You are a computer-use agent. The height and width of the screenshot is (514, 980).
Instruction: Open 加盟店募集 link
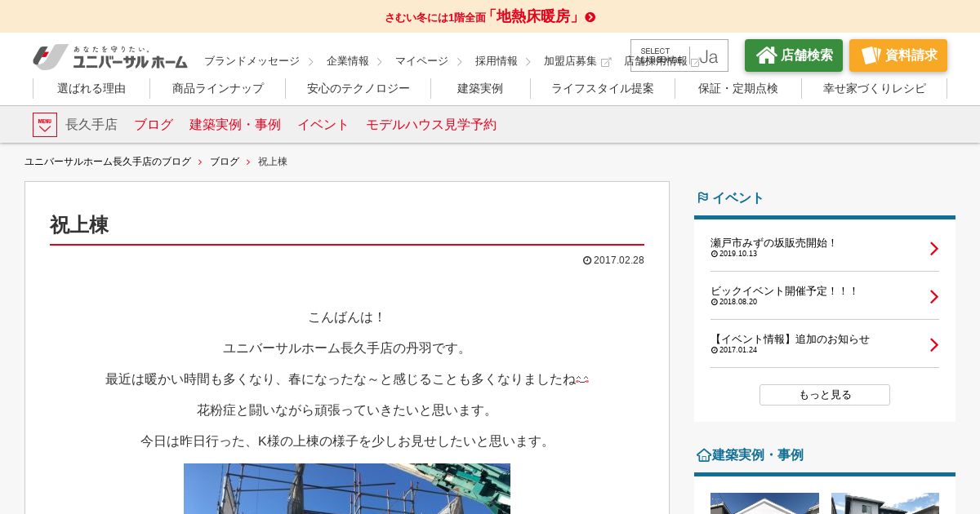[x=570, y=61]
